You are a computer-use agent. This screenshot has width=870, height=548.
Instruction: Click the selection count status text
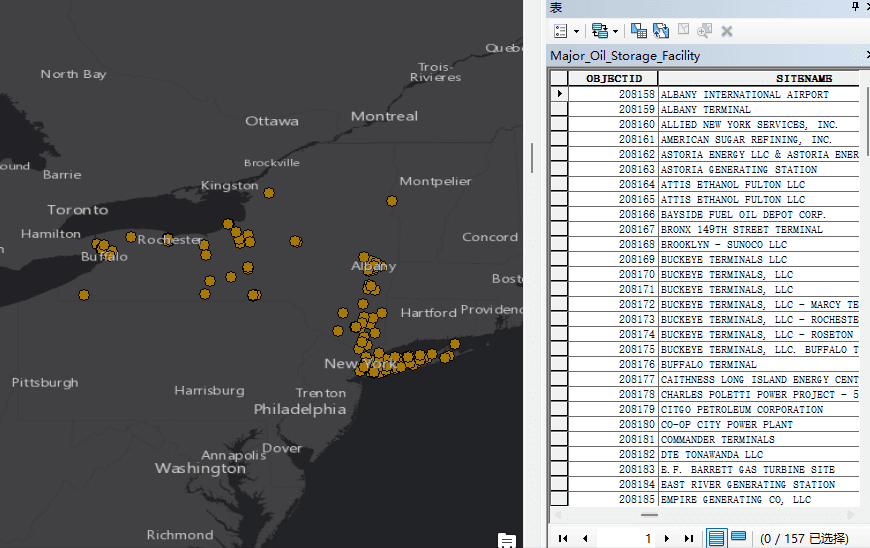point(804,538)
